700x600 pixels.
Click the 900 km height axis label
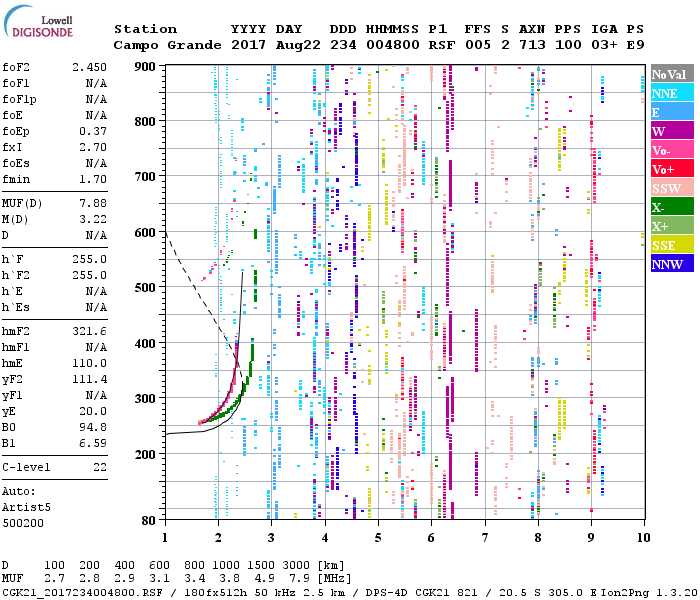point(147,67)
